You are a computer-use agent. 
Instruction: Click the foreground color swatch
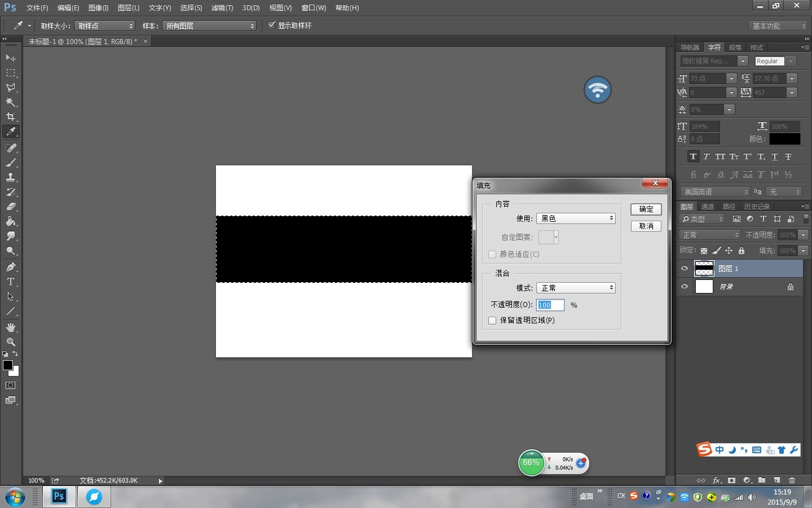click(x=8, y=365)
